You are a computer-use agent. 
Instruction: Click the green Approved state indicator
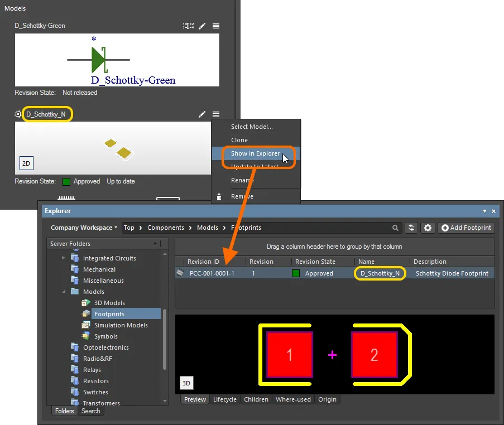296,273
